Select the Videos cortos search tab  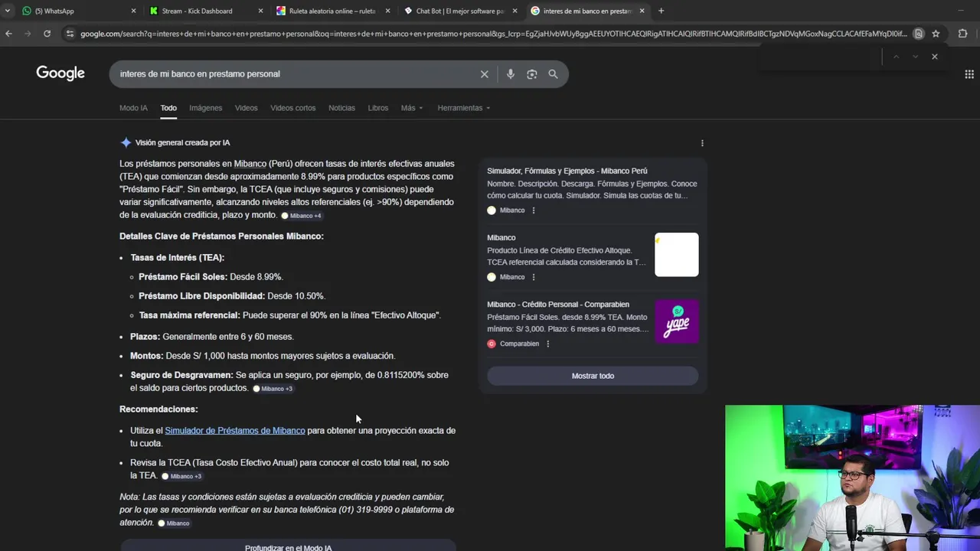(x=293, y=108)
